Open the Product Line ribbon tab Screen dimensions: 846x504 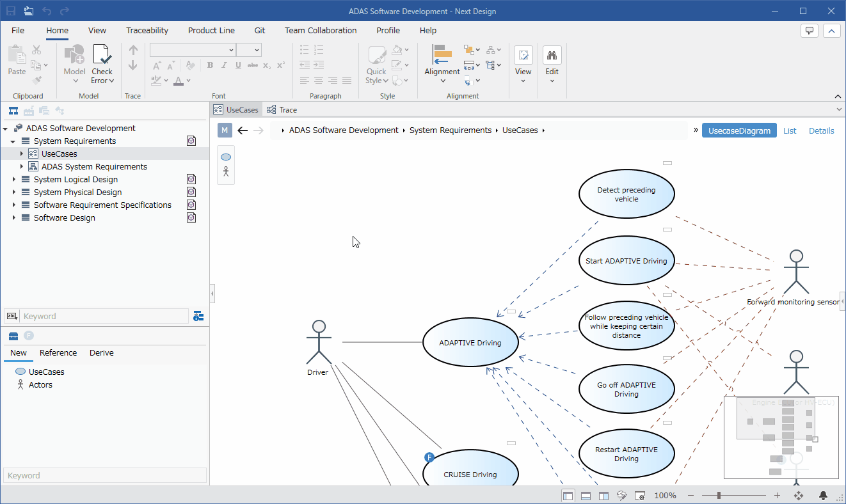click(211, 30)
